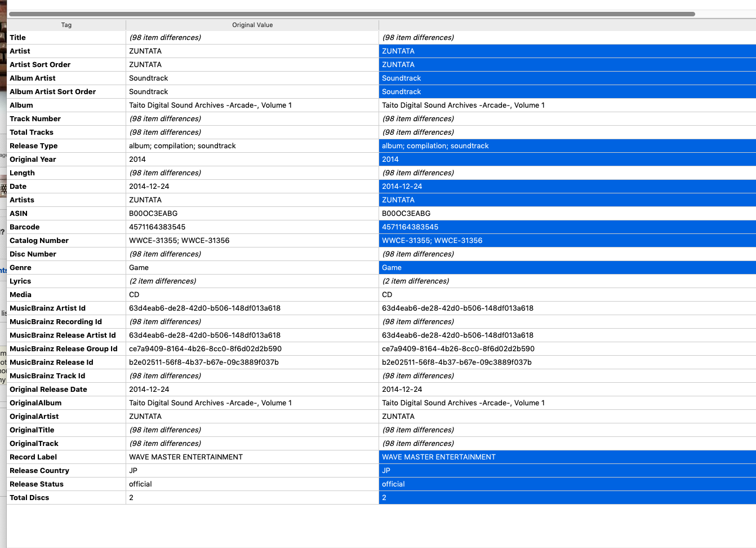Click highlighted WAVE MASTER ENTERTAINMENT value
The image size is (756, 548).
[x=567, y=457]
